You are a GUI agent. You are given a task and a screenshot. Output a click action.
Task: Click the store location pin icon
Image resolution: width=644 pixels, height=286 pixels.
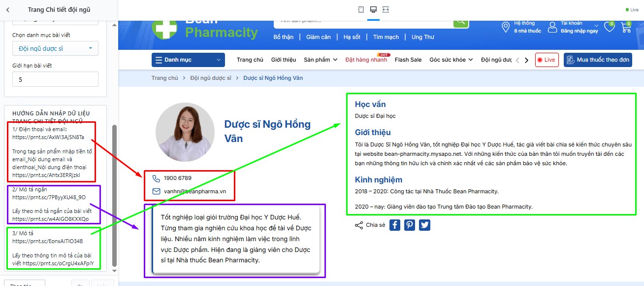tap(506, 27)
